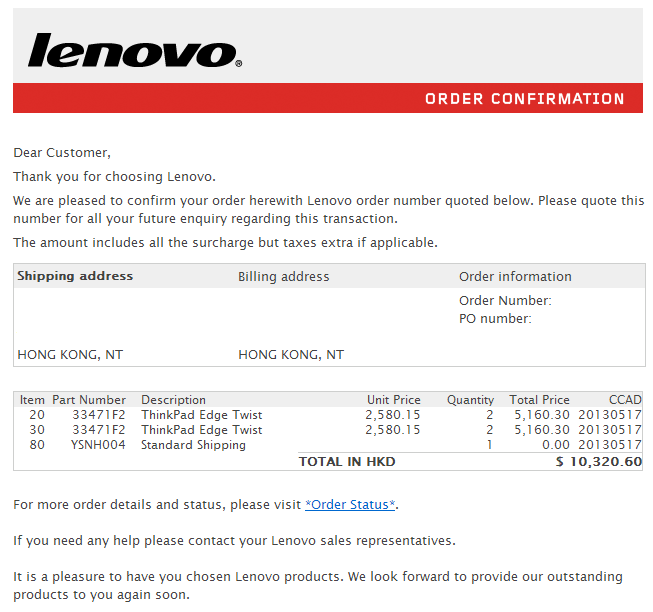The height and width of the screenshot is (612, 653).
Task: Select item 30 ThinkPad Edge Twist row
Action: [328, 430]
